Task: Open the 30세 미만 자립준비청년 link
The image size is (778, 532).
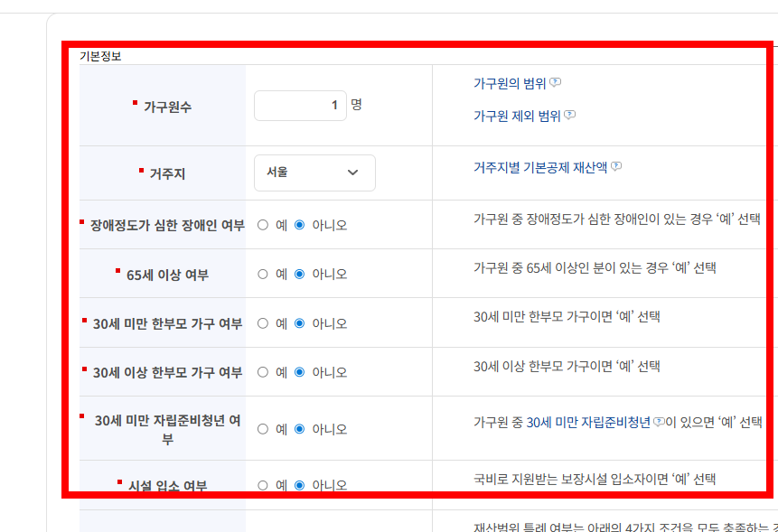Action: click(588, 423)
